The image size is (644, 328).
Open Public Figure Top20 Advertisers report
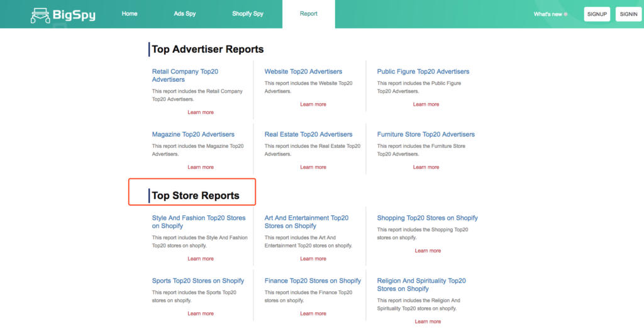pos(423,72)
